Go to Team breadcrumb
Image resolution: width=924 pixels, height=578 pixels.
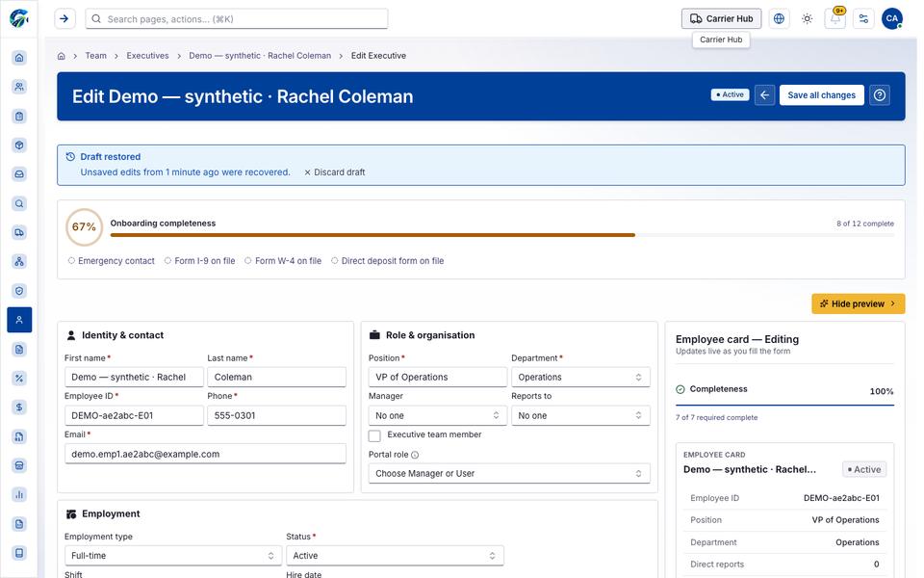(x=95, y=56)
